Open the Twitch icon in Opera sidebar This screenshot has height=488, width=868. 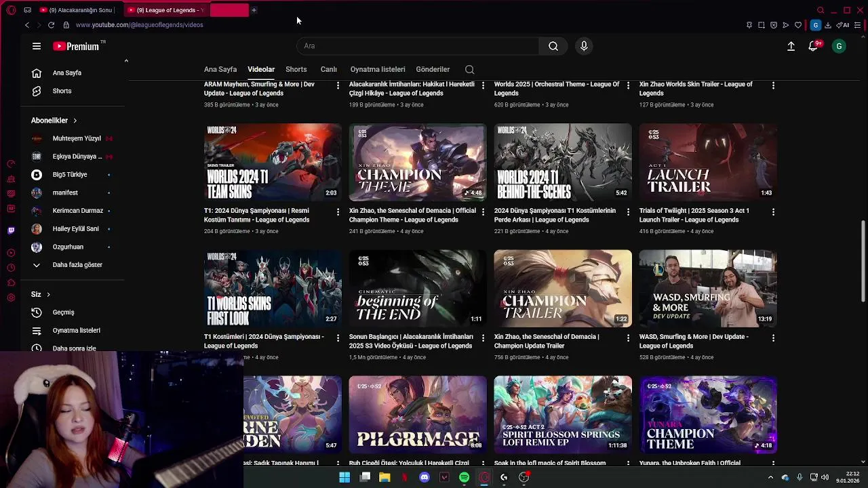click(x=11, y=230)
